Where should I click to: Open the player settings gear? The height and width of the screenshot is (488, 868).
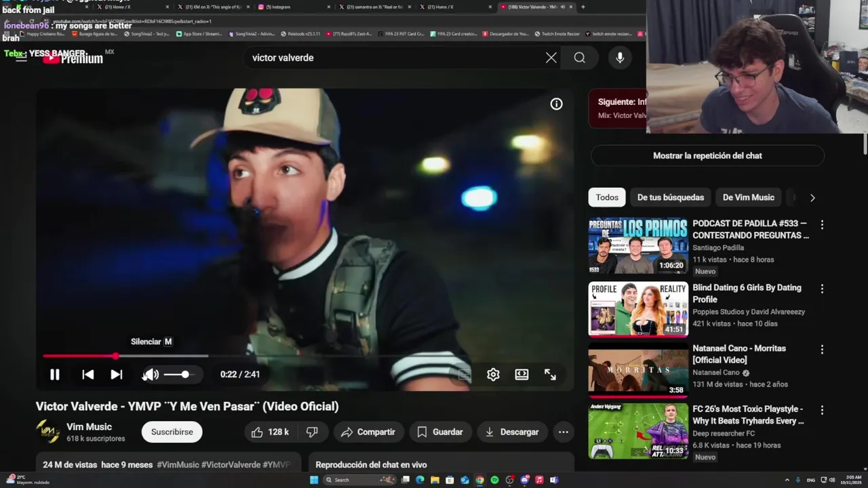(493, 374)
